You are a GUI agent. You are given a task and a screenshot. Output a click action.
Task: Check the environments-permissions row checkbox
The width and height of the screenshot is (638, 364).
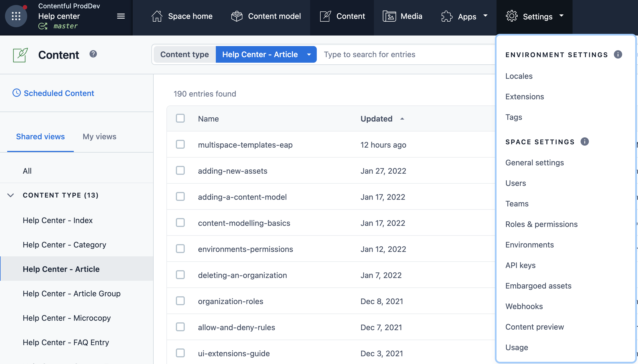click(x=180, y=249)
